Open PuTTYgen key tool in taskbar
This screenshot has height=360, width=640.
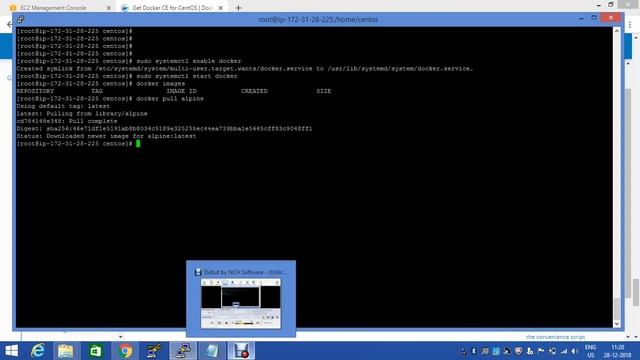click(x=153, y=351)
